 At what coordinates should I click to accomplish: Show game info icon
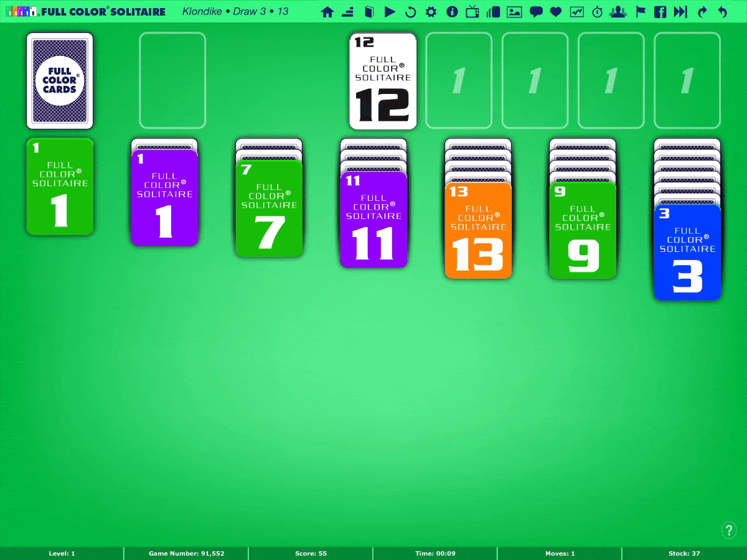(452, 12)
